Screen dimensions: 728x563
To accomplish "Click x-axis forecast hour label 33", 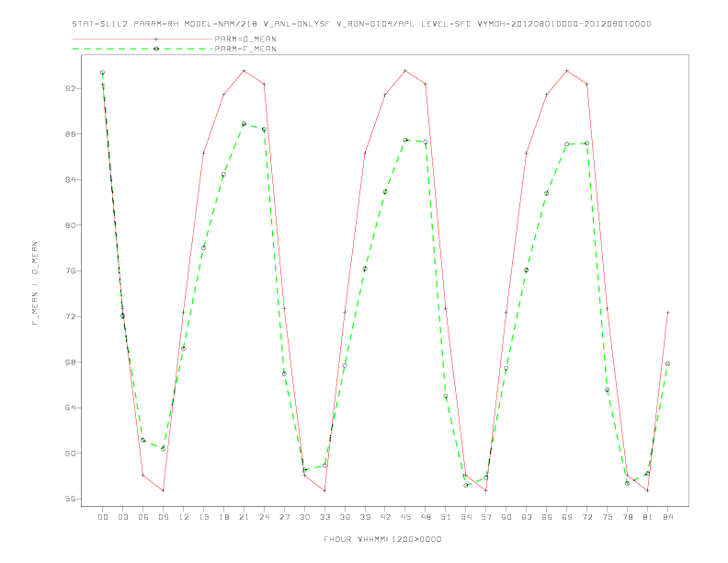I will [x=324, y=517].
